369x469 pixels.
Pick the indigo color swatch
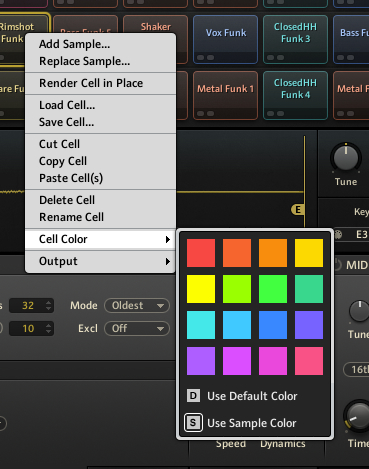[x=309, y=325]
